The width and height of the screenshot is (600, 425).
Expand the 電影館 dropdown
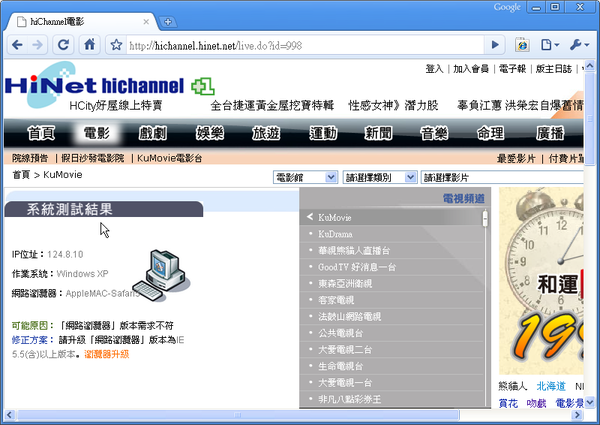click(305, 177)
